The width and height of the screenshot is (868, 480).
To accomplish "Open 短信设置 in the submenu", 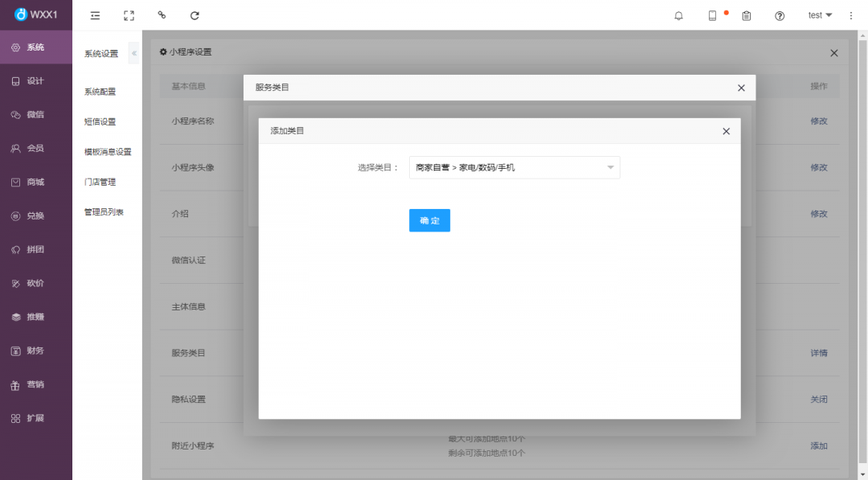I will click(100, 122).
